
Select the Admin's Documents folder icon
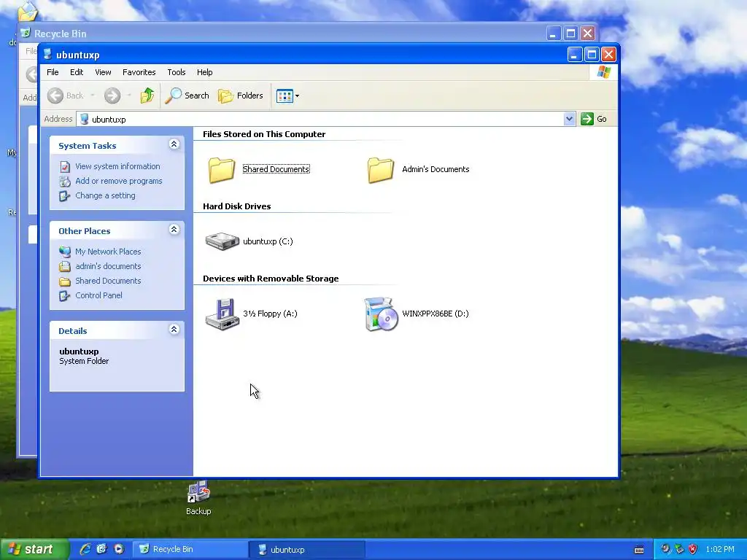[x=381, y=169]
